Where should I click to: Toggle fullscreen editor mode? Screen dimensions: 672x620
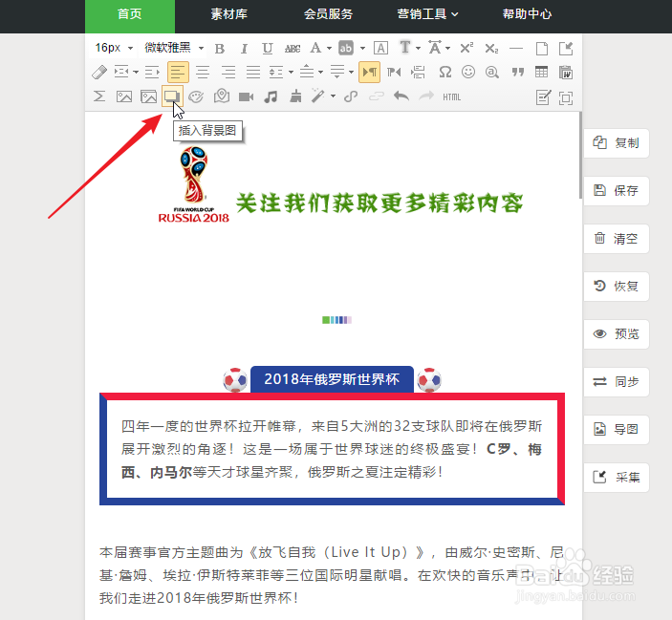566,97
